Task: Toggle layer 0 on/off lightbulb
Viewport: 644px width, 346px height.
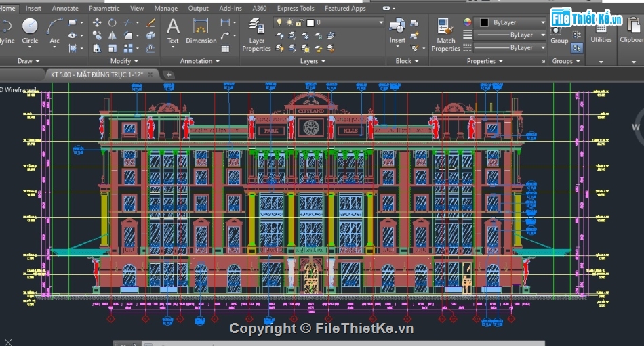Action: (279, 22)
